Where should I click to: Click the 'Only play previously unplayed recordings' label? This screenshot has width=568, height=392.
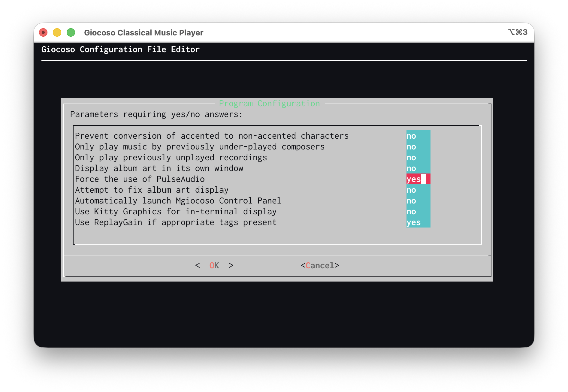click(171, 158)
